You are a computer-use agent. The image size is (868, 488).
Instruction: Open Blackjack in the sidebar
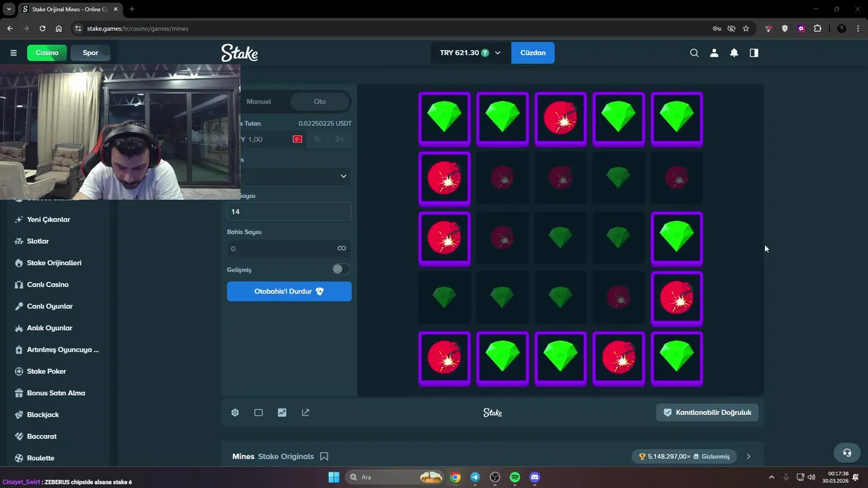pyautogui.click(x=43, y=415)
